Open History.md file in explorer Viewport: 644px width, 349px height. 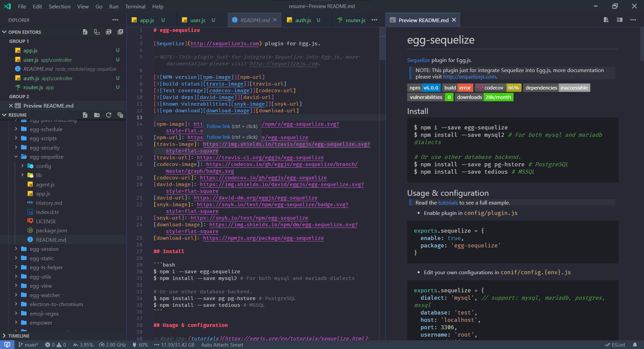(49, 203)
